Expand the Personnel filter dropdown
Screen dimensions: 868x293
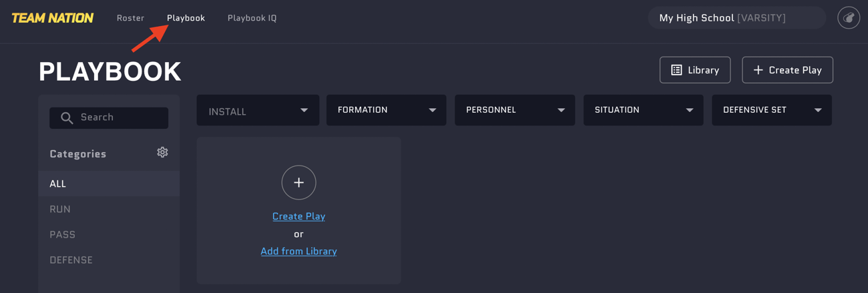[x=515, y=110]
